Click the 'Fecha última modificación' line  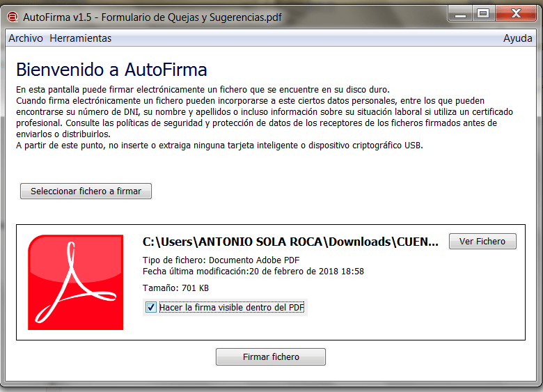(x=253, y=272)
